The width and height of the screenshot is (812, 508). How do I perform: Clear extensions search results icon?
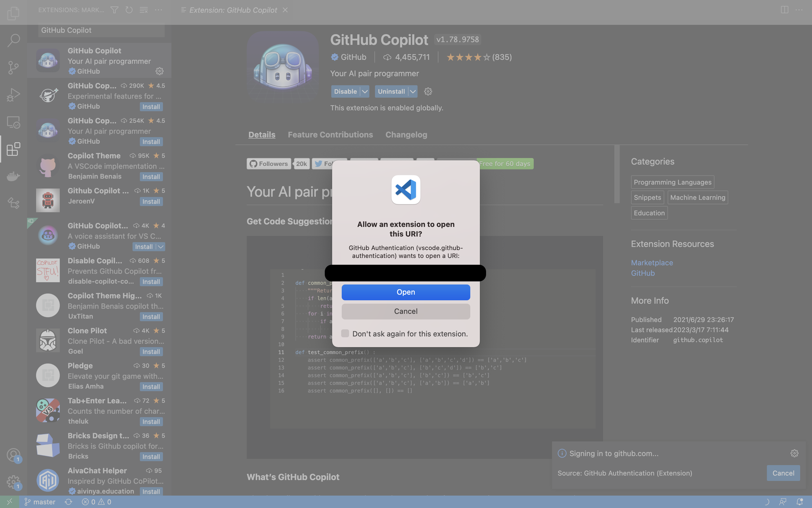[x=144, y=10]
